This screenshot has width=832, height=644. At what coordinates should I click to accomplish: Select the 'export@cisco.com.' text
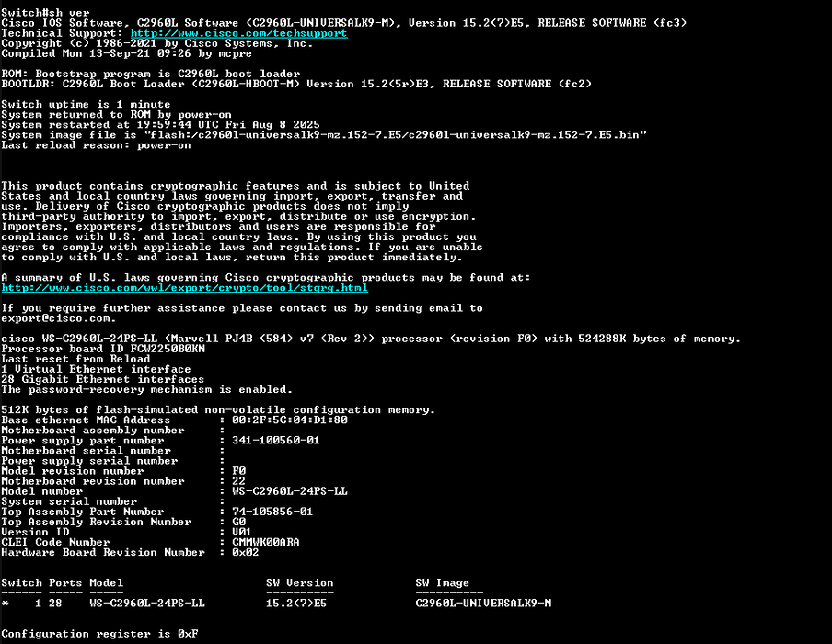pyautogui.click(x=58, y=318)
